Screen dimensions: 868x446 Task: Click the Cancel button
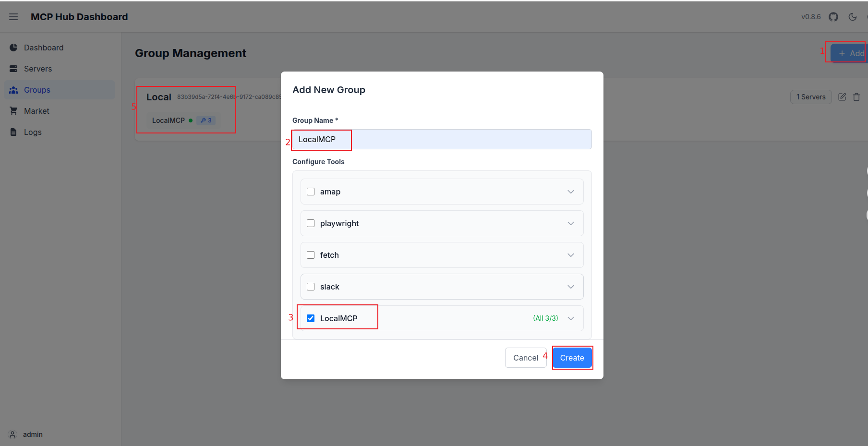point(525,358)
